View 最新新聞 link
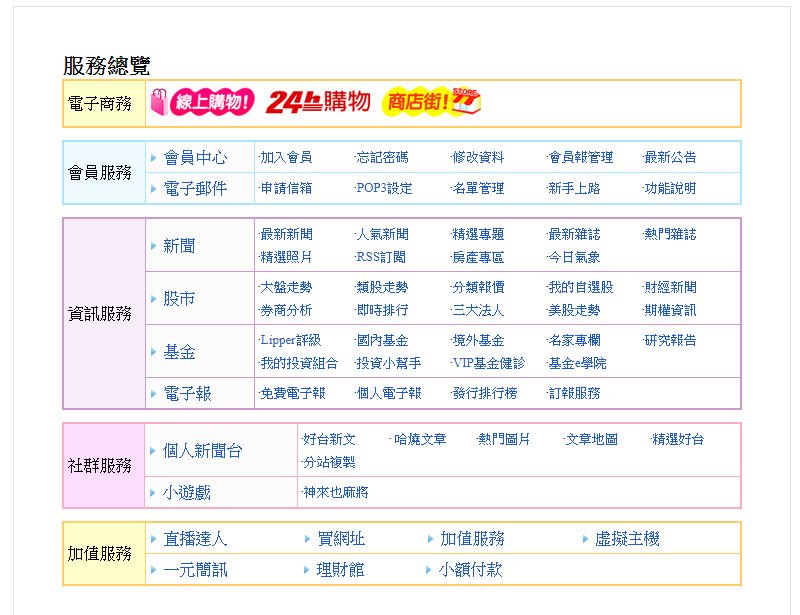 tap(286, 234)
